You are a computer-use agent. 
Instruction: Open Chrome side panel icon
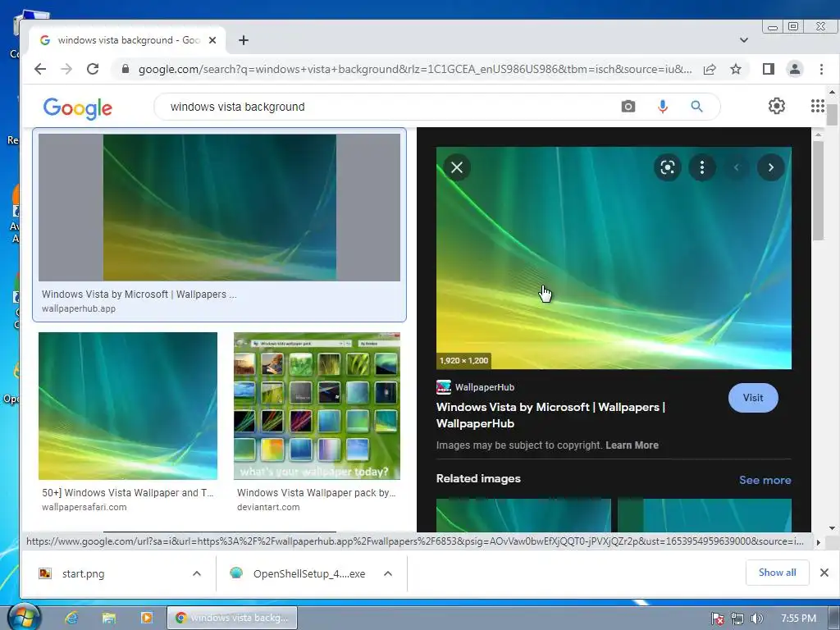[x=768, y=69]
